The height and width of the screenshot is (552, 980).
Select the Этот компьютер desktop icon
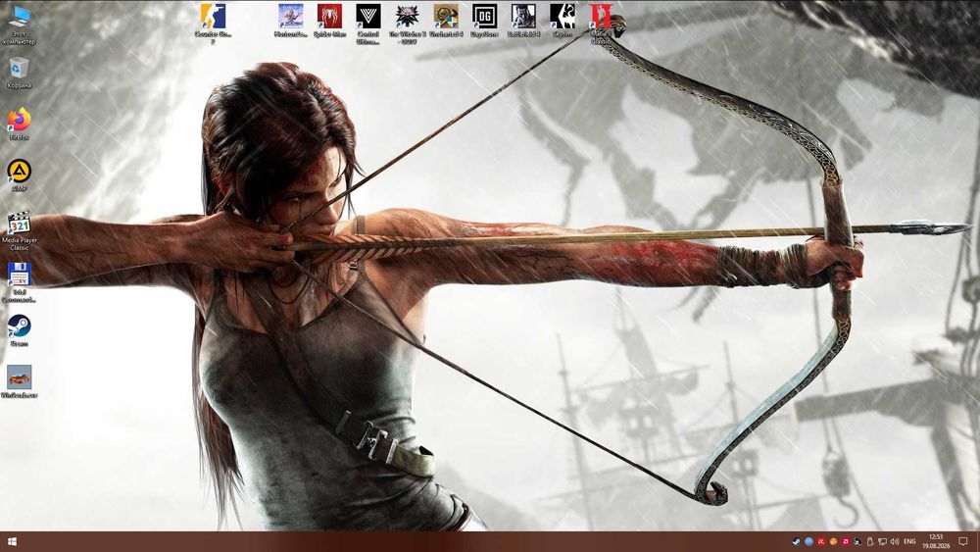point(20,25)
